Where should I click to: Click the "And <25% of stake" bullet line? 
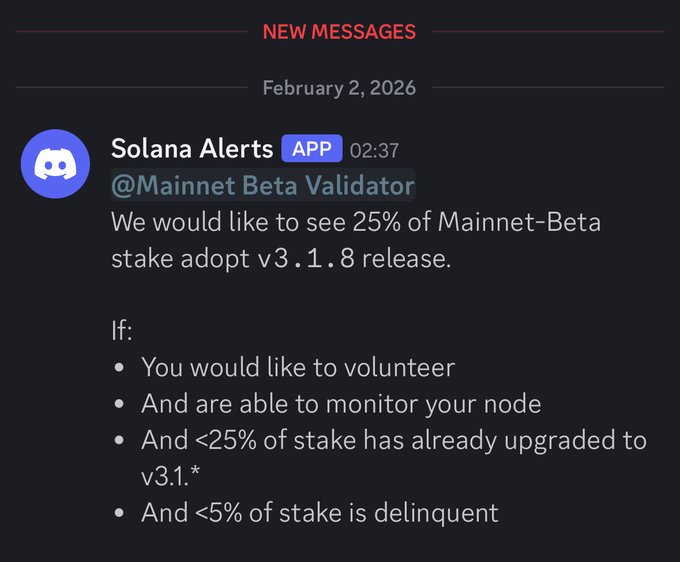point(393,440)
